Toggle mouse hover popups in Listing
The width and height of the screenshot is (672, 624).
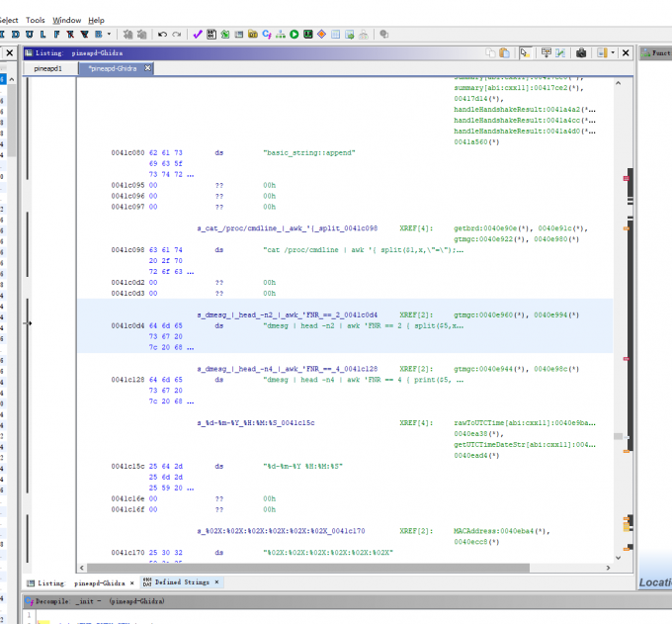(x=525, y=52)
